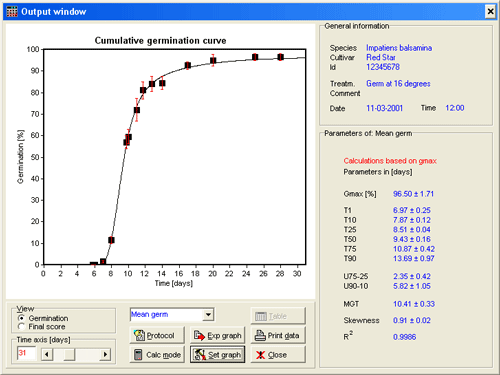The height and width of the screenshot is (375, 500).
Task: Click the Time axis slider thumb
Action: [69, 354]
